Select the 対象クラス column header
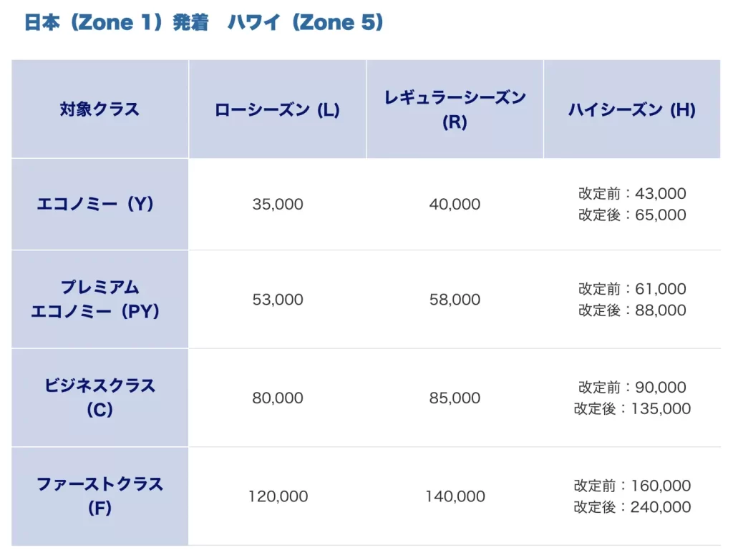The width and height of the screenshot is (733, 560). pyautogui.click(x=99, y=109)
